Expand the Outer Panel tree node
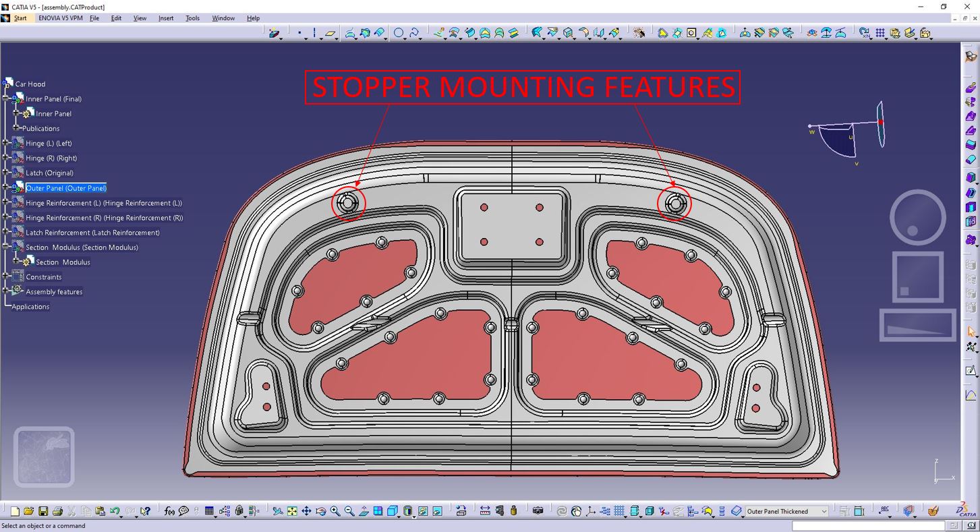This screenshot has height=532, width=980. click(x=5, y=187)
